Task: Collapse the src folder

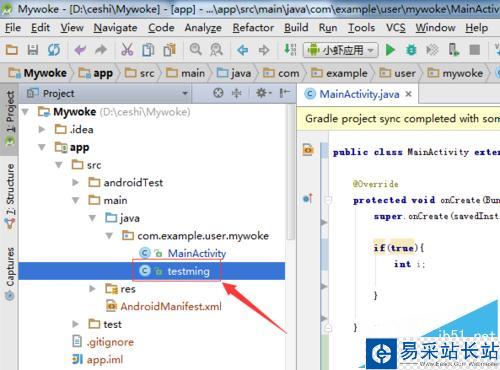Action: tap(59, 165)
